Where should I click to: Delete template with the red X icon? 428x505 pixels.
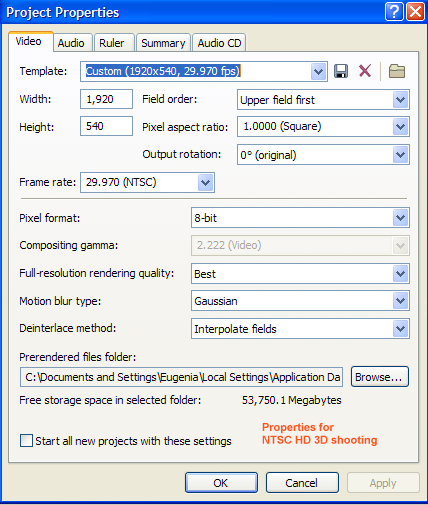coord(365,71)
